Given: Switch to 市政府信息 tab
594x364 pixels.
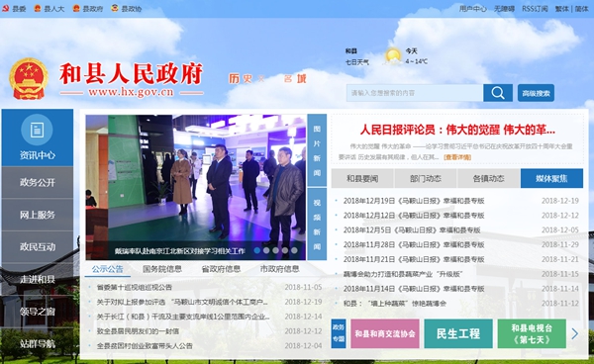Looking at the screenshot, I should [x=279, y=269].
